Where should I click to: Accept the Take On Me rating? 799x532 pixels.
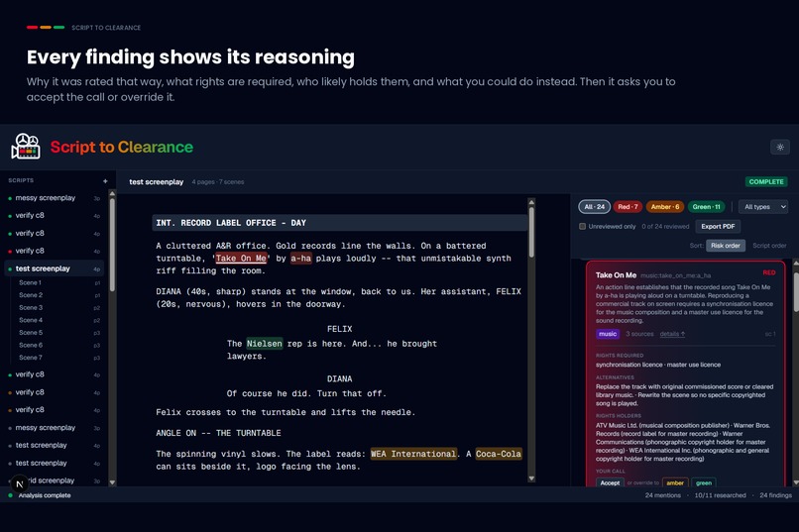[610, 482]
